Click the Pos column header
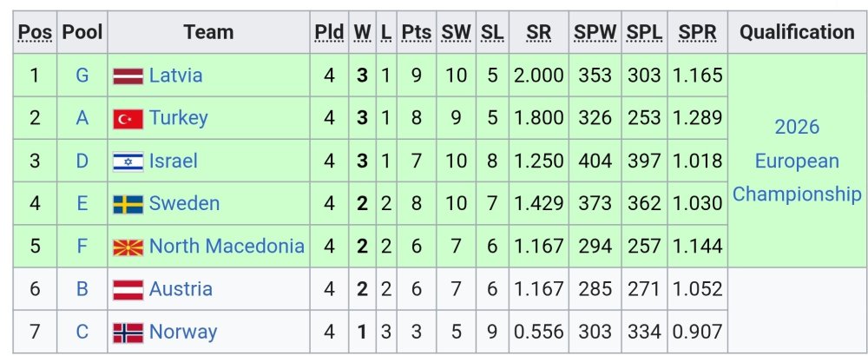The height and width of the screenshot is (356, 868). point(36,33)
